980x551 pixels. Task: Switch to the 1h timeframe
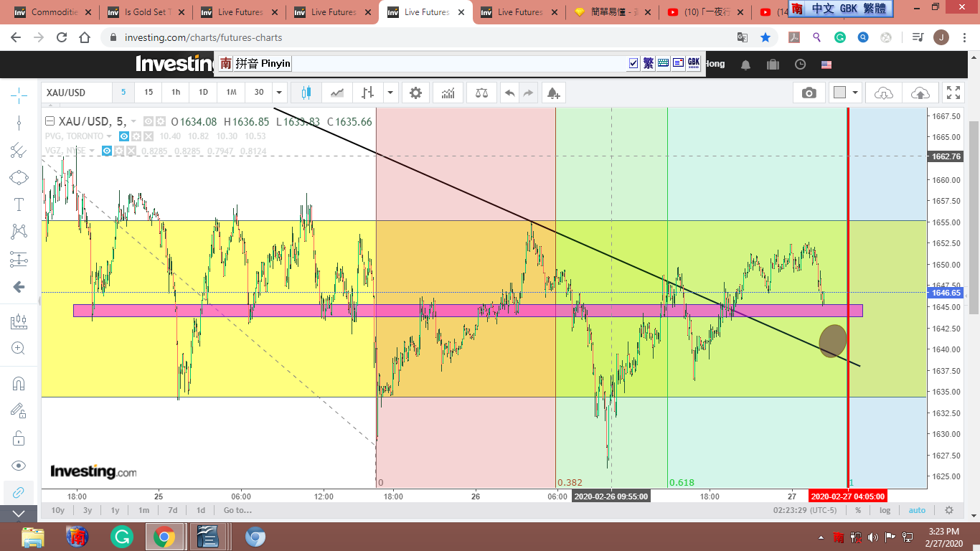pos(176,93)
